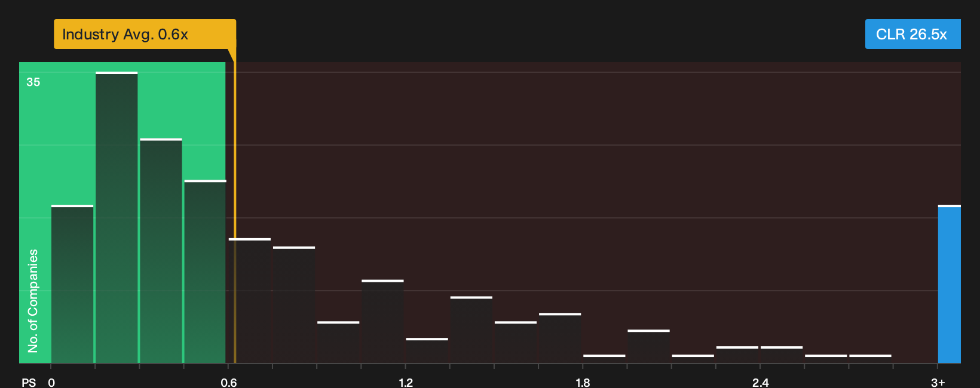
Task: Click the x-axis label 1.8
Action: click(x=583, y=382)
